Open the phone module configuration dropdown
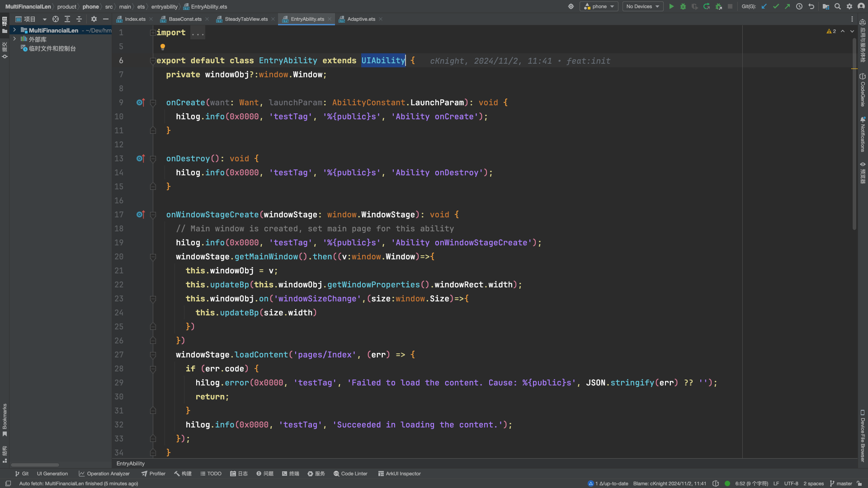 [599, 6]
